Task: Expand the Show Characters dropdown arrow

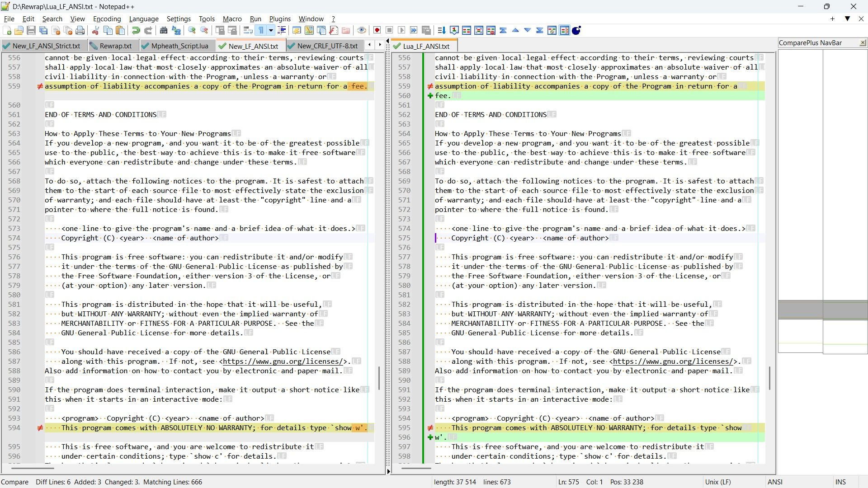Action: point(271,30)
